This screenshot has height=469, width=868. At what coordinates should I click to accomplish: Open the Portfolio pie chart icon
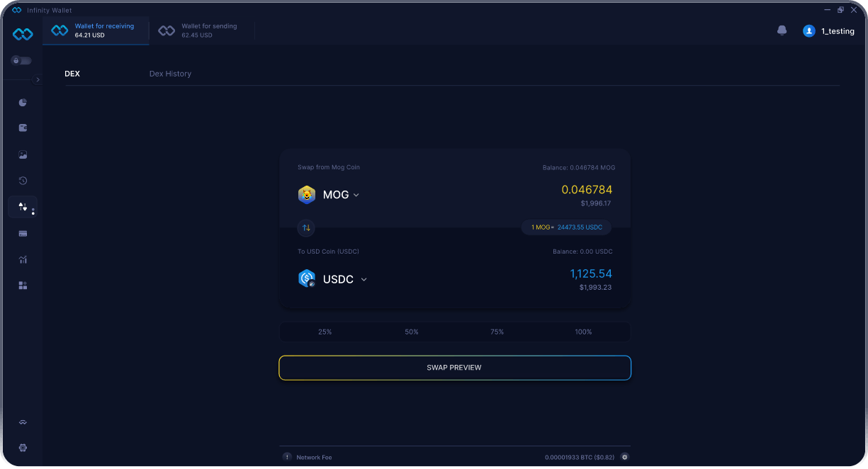pyautogui.click(x=23, y=103)
